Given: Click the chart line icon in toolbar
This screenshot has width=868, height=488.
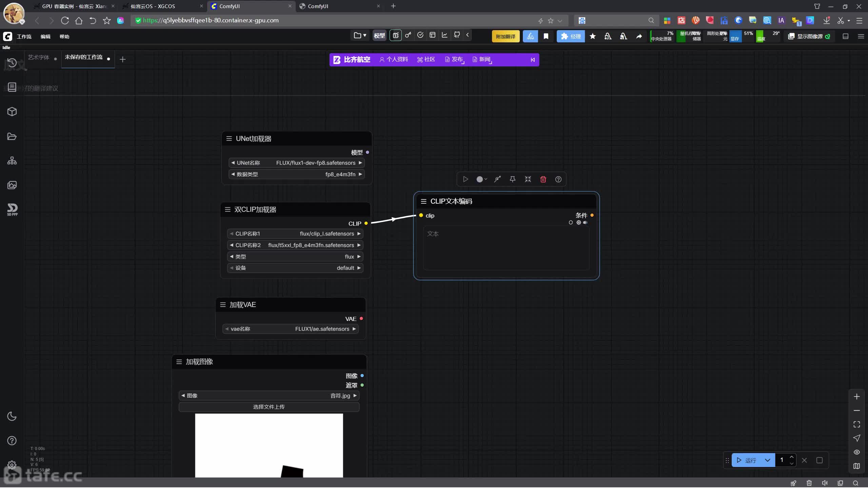Looking at the screenshot, I should pos(445,35).
